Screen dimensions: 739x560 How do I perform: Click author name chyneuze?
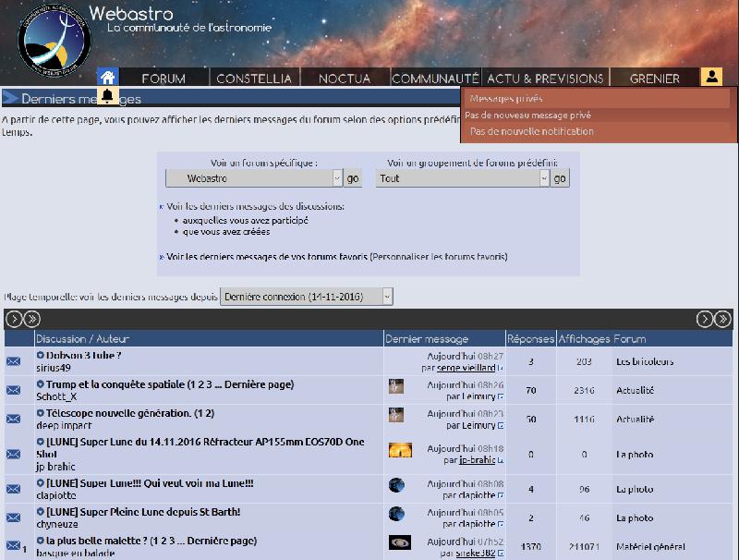(57, 524)
